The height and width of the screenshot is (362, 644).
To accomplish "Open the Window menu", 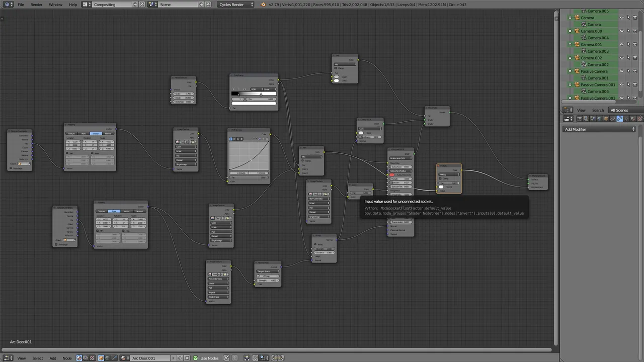I will tap(55, 5).
